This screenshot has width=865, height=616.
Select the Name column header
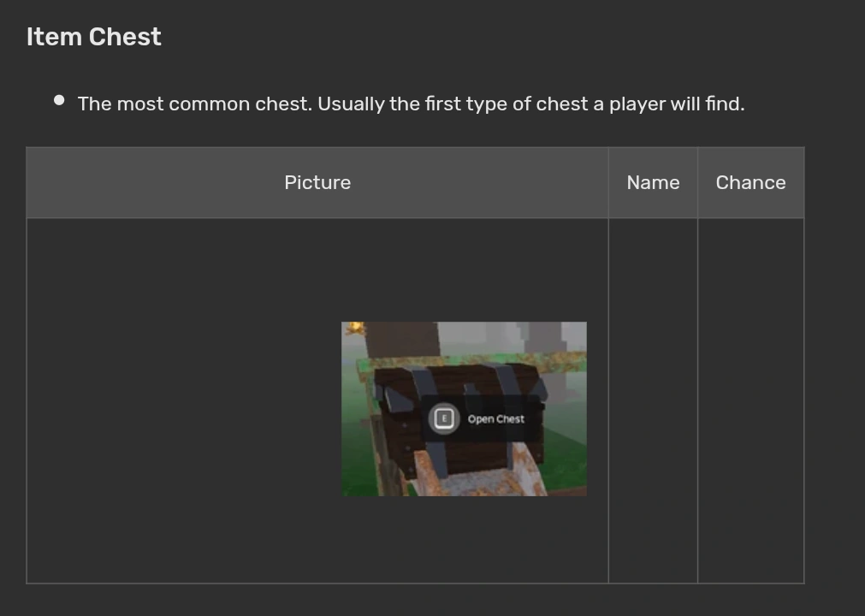[653, 182]
